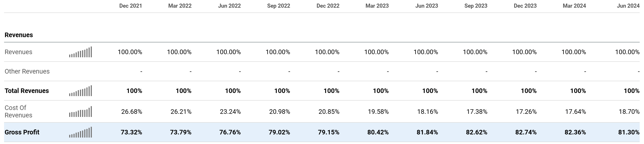Open the Gross Profit sparkline chart
Screen dimensions: 644x144
pos(80,132)
